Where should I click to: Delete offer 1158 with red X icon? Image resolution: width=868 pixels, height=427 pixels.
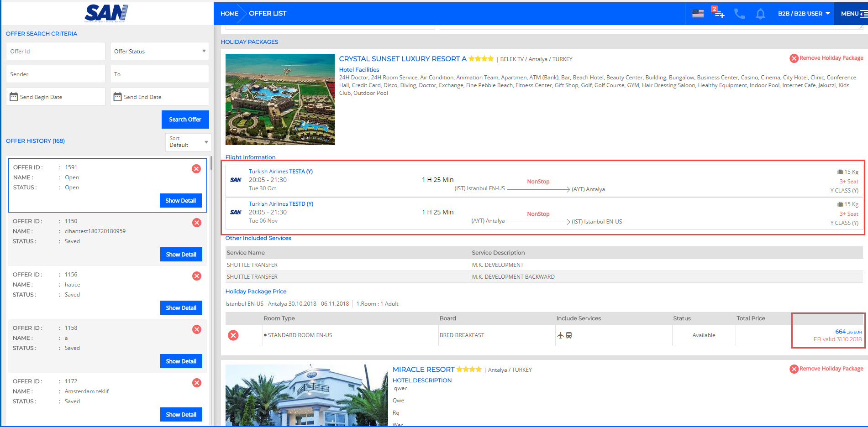pos(197,329)
